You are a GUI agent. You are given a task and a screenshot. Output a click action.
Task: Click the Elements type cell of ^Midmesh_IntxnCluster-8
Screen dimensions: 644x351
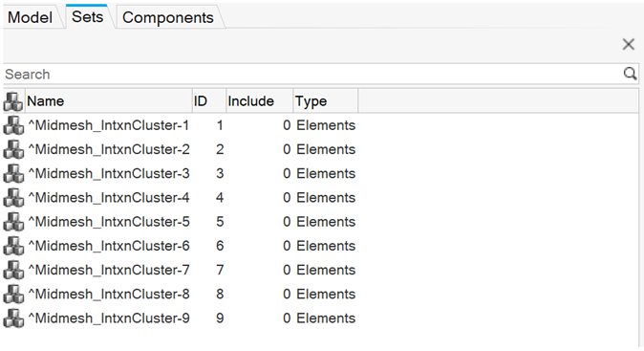(x=326, y=295)
